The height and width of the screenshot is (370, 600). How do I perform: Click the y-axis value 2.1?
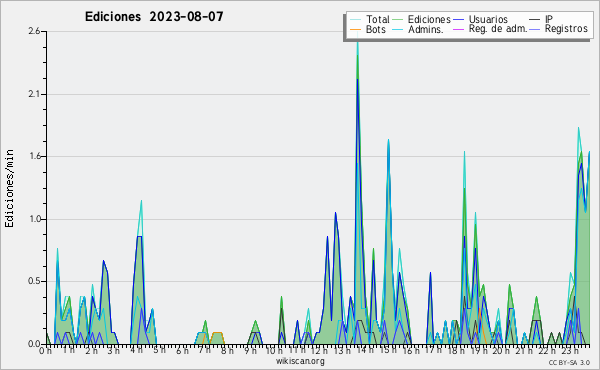[x=34, y=94]
